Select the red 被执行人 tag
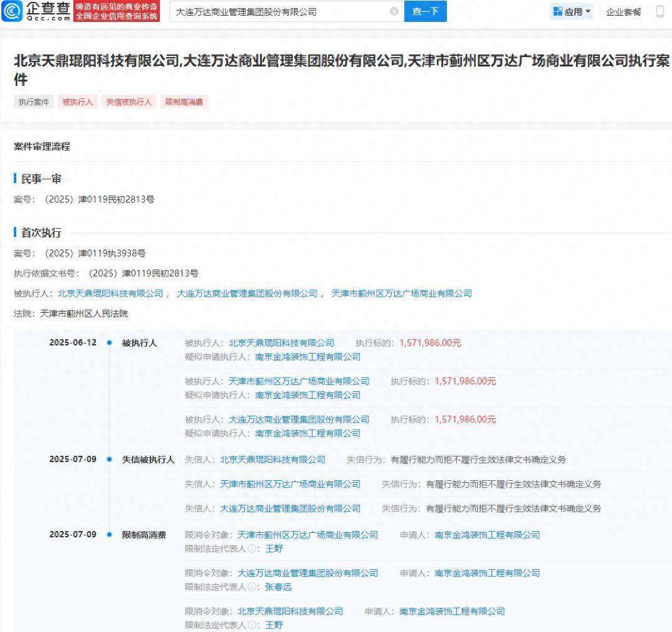The image size is (672, 632). 78,102
